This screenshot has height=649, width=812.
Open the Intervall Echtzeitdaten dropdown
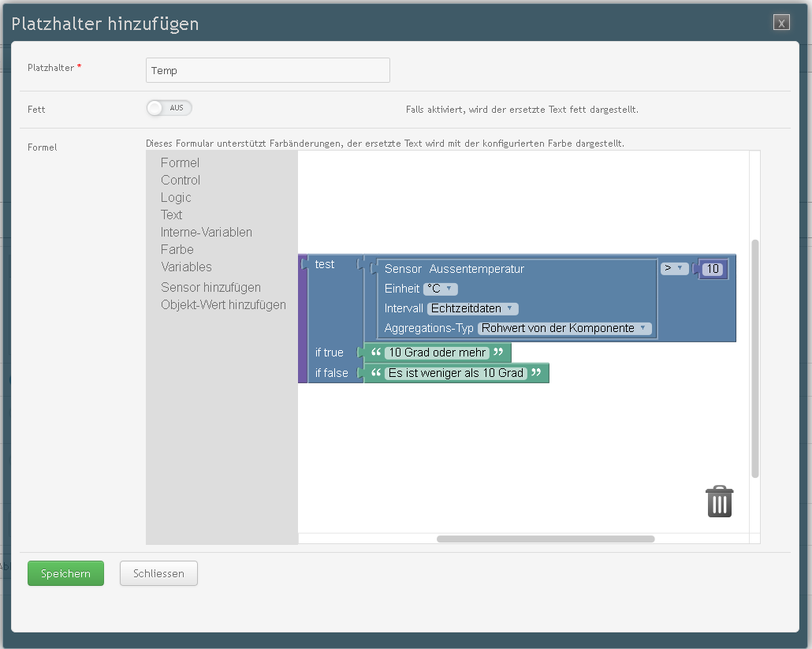472,308
